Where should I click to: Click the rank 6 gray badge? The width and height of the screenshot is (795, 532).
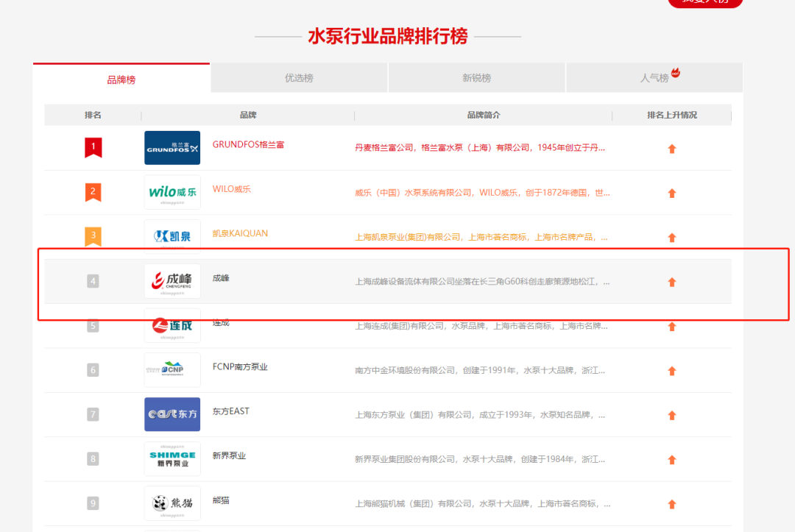[93, 370]
